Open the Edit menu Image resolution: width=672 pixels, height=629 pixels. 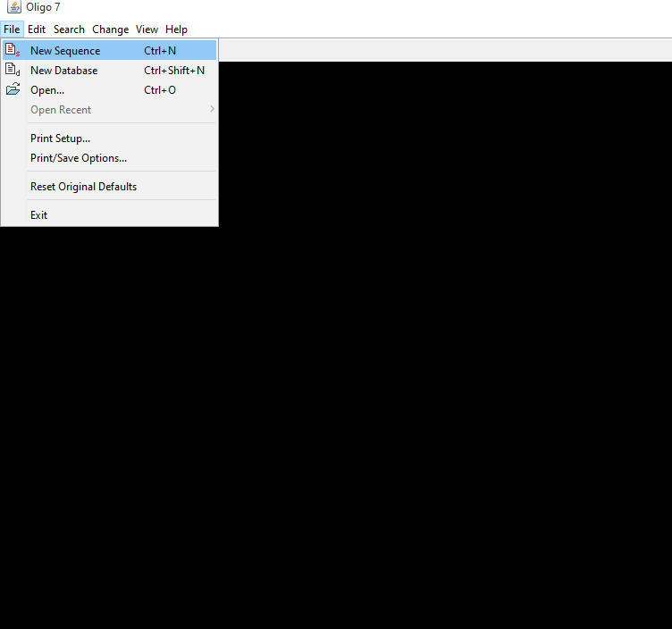click(x=37, y=29)
